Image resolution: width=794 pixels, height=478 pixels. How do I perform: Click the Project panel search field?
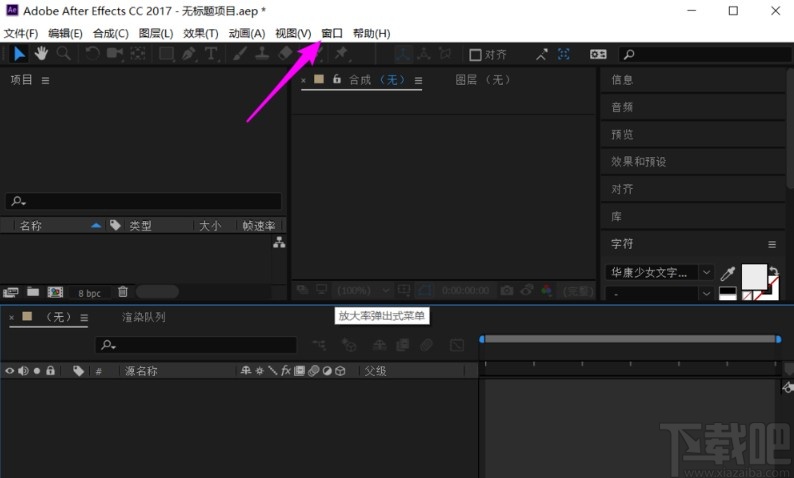tap(143, 201)
